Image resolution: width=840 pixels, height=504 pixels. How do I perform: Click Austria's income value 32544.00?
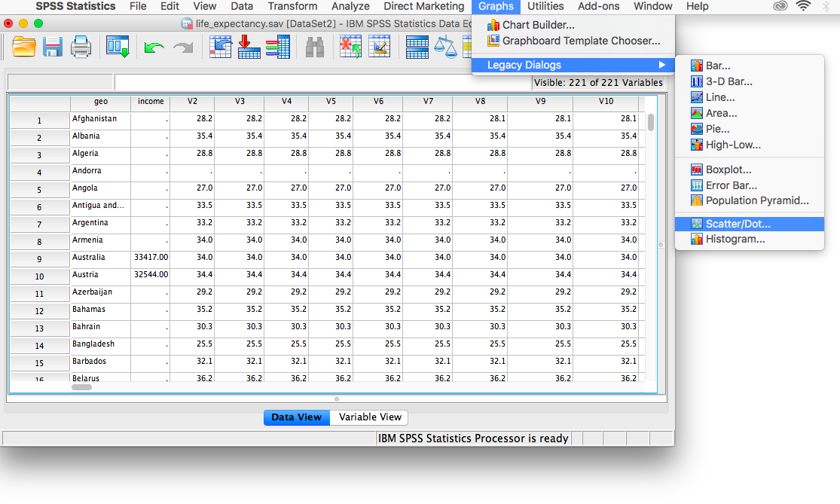pyautogui.click(x=151, y=275)
